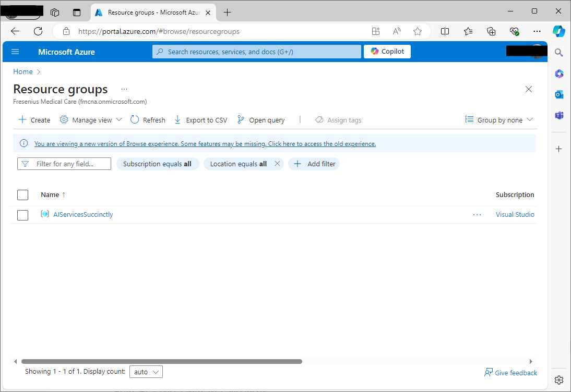Tick the select-all checkbox in header
Image resolution: width=571 pixels, height=392 pixels.
[22, 195]
